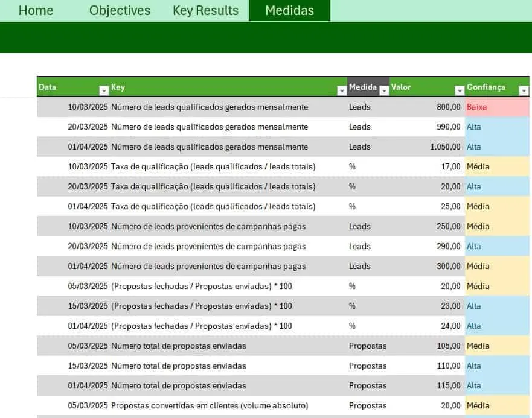This screenshot has height=418, width=532.
Task: Go to the Key Results tab
Action: 205,10
